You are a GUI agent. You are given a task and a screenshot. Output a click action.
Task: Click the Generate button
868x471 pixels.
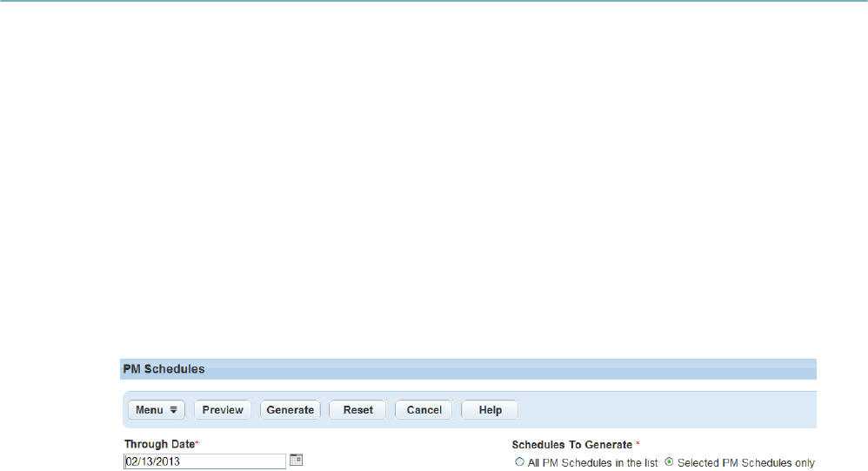click(290, 410)
